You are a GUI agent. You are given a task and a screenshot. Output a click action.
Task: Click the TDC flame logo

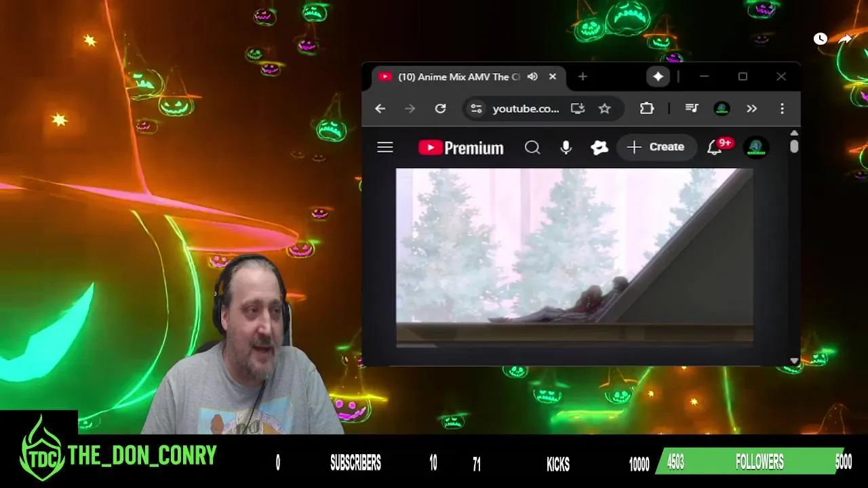pyautogui.click(x=42, y=449)
